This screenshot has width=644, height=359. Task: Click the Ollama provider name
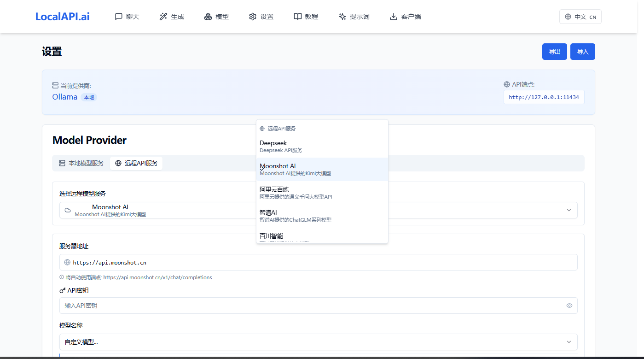tap(65, 97)
